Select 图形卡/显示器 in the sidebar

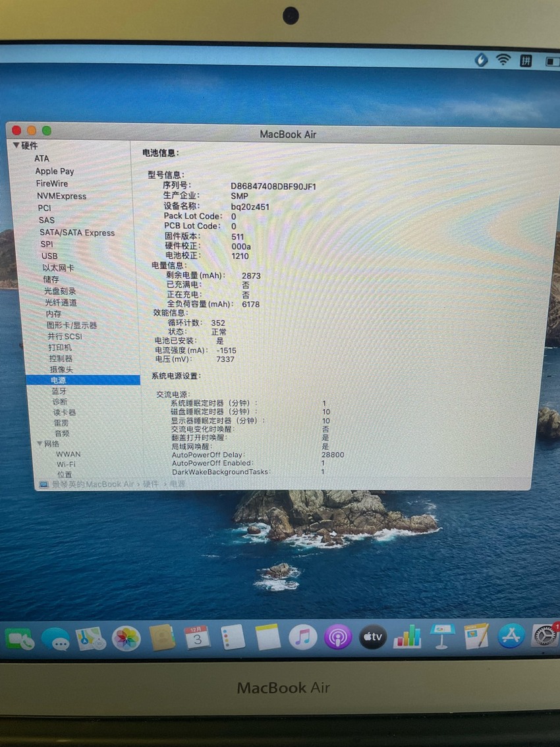pyautogui.click(x=71, y=325)
